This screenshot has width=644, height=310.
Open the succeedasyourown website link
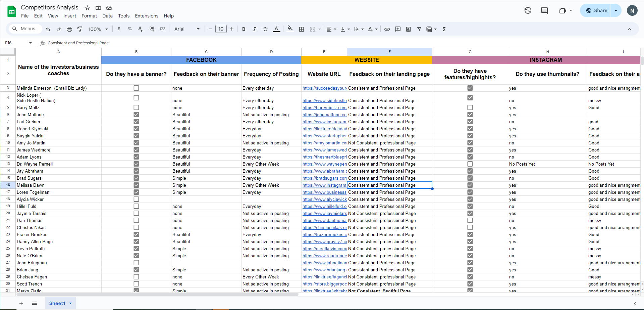(324, 88)
